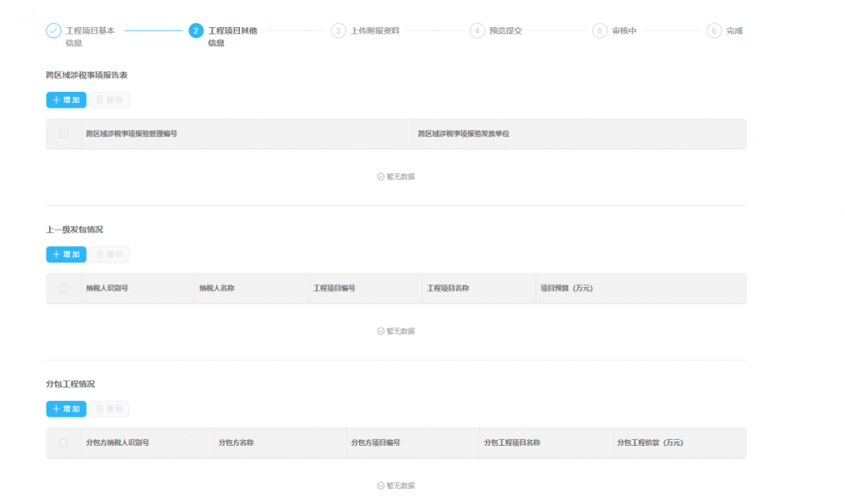
Task: Click 暂无数据 icon under 上一级发包情况 table
Action: pyautogui.click(x=381, y=331)
